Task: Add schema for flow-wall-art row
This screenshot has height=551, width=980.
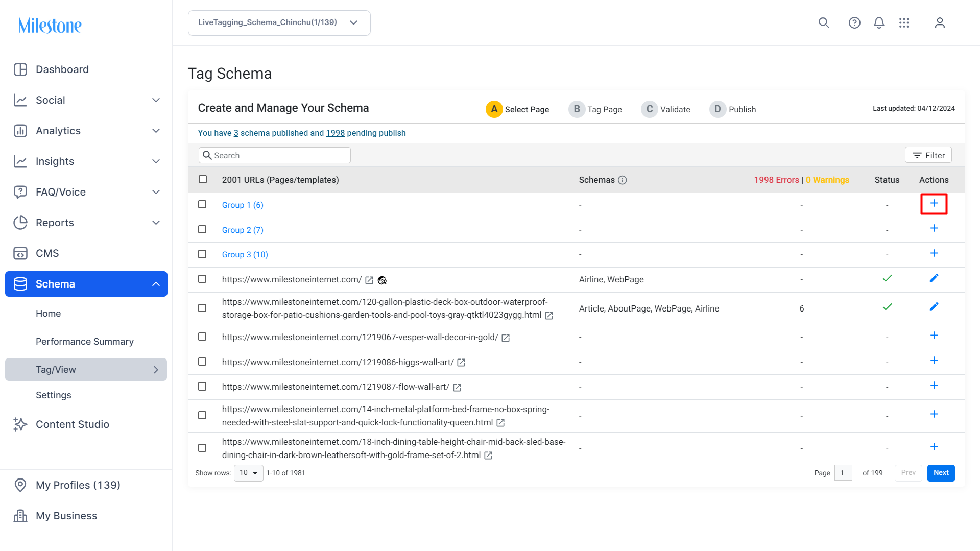Action: tap(934, 386)
